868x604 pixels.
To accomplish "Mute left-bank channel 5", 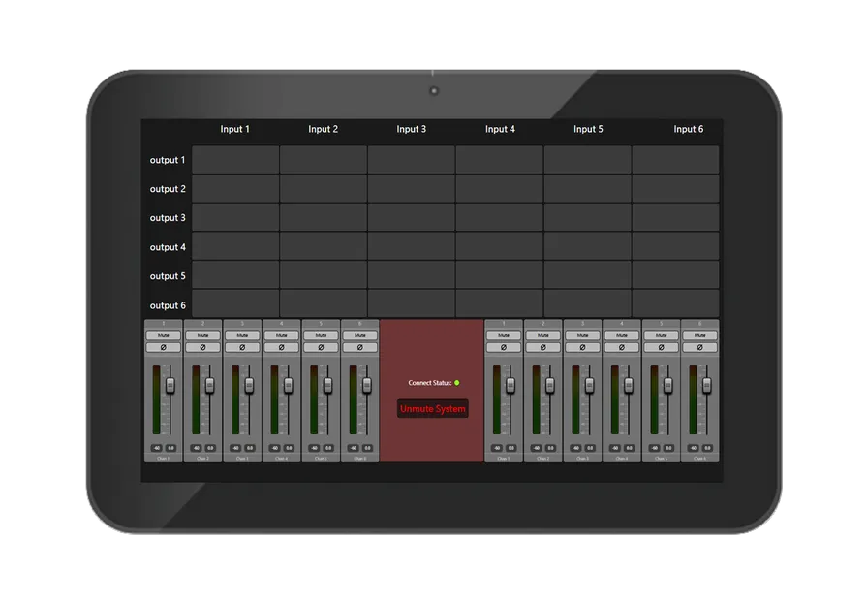I will pos(321,335).
